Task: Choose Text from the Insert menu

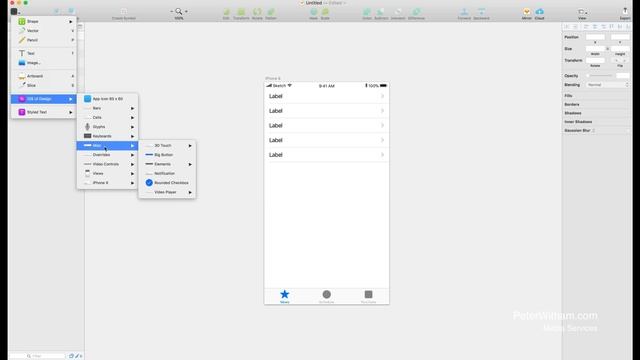Action: point(44,53)
